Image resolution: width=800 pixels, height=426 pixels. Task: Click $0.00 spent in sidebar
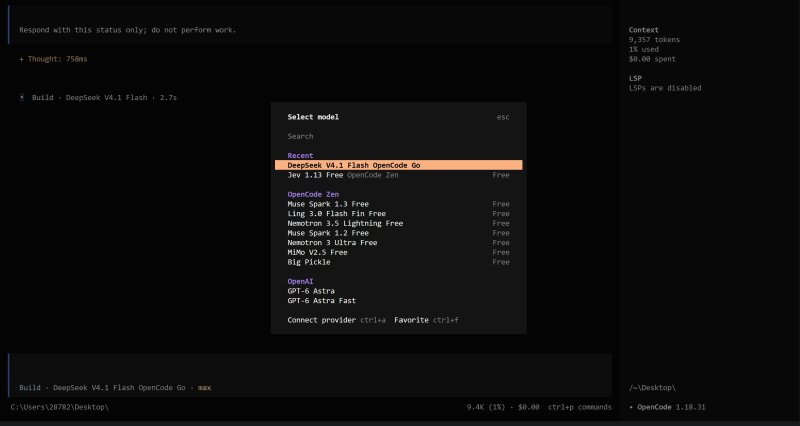click(652, 59)
